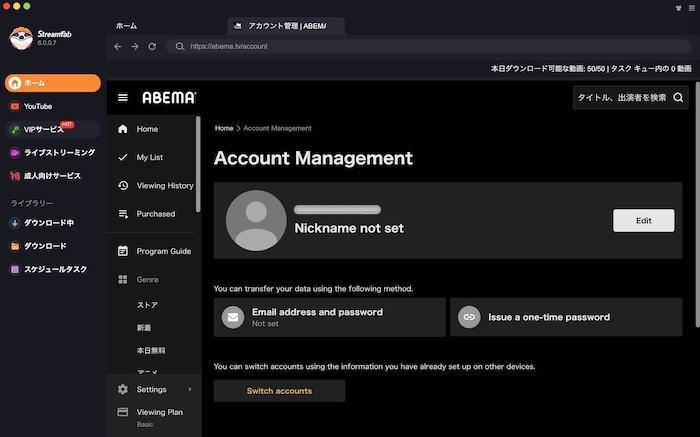Open YouTube in the Streamfab sidebar
The width and height of the screenshot is (700, 437).
[53, 106]
